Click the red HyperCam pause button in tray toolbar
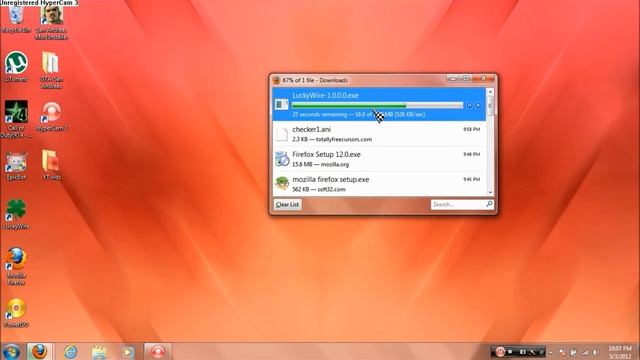Screen dimensions: 640x360 click(x=500, y=351)
